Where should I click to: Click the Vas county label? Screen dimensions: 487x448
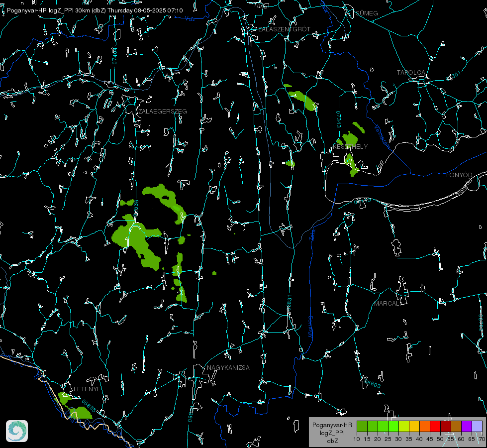pyautogui.click(x=190, y=18)
